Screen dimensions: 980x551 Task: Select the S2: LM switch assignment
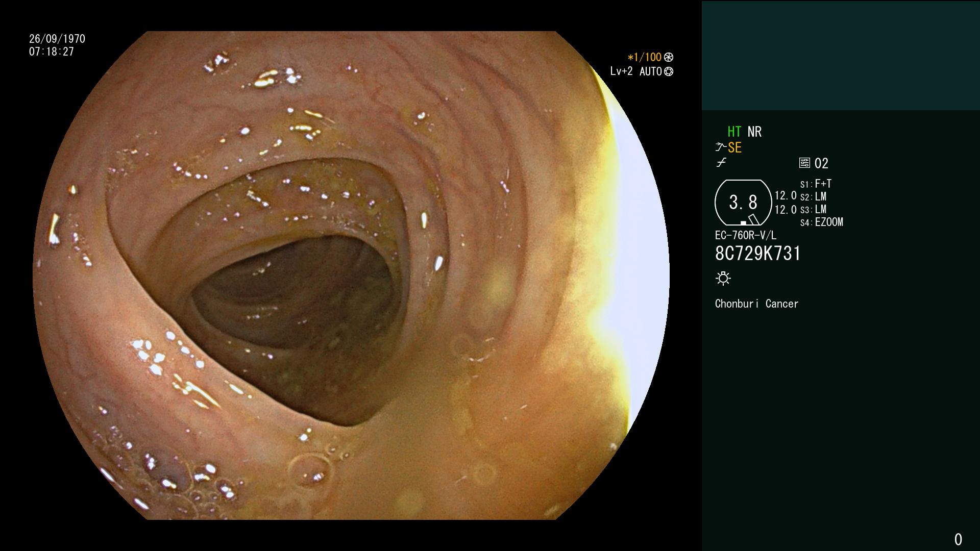pos(813,196)
